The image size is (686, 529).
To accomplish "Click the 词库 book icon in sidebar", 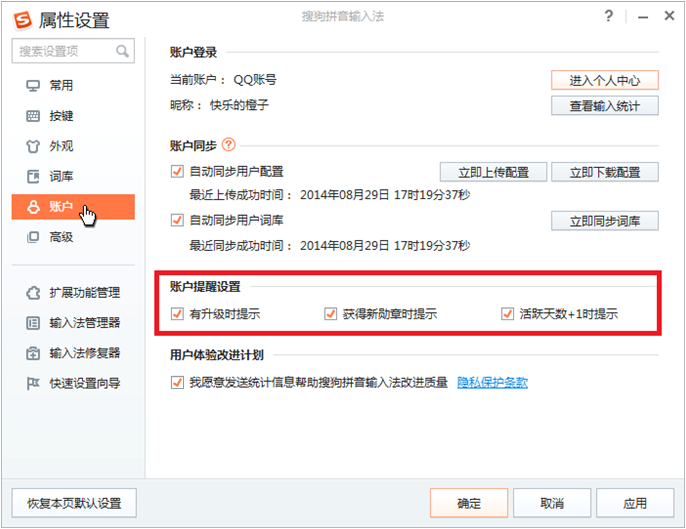I will [x=32, y=177].
